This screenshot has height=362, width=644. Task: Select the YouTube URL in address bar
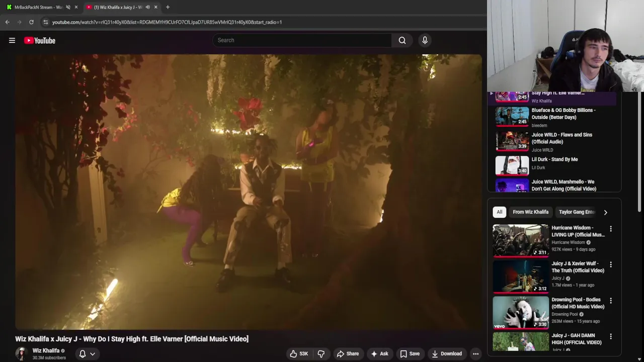click(x=167, y=22)
